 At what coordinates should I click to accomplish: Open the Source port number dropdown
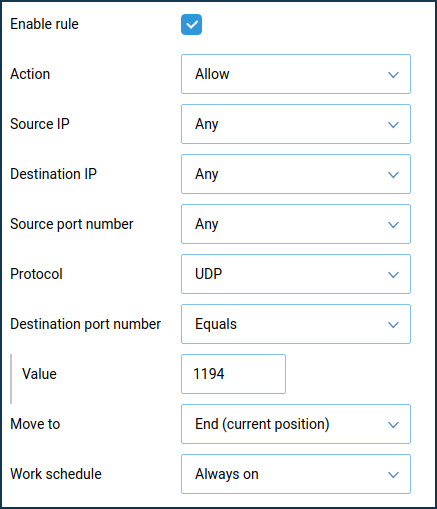[296, 224]
